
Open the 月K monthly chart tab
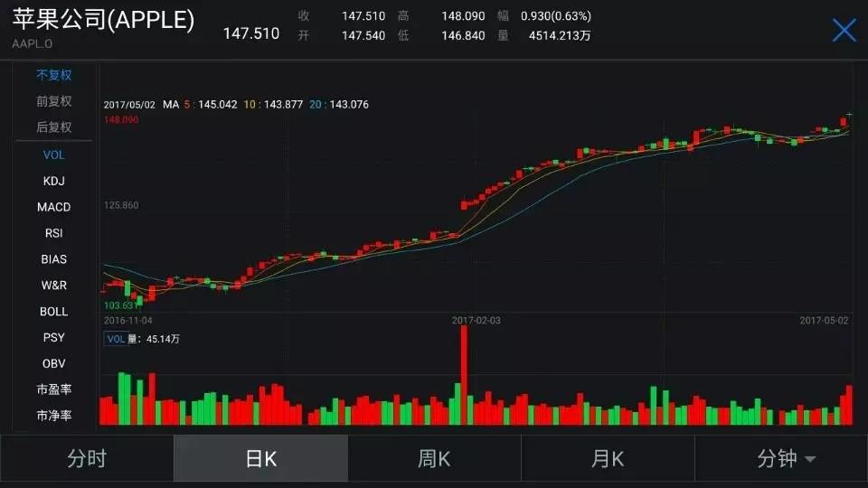click(608, 459)
